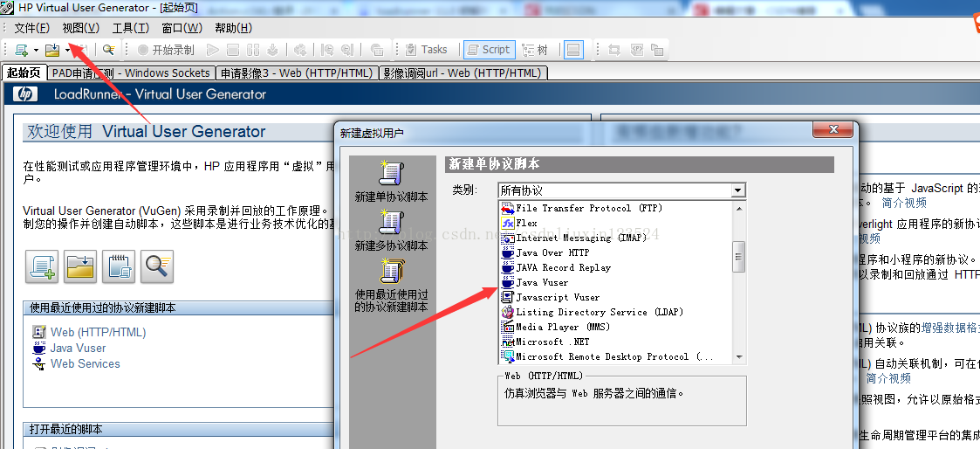
Task: Click the New Script toolbar icon
Action: 22,50
